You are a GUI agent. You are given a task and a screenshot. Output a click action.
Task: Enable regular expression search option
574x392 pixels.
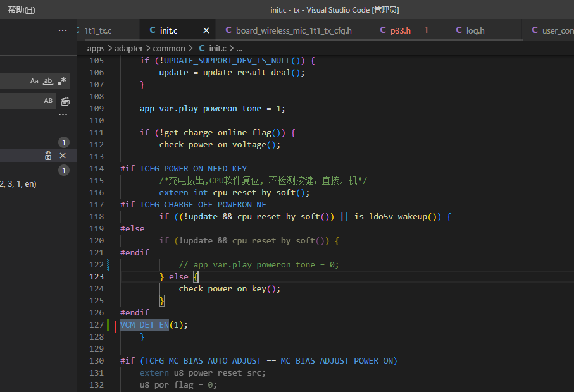(x=62, y=81)
